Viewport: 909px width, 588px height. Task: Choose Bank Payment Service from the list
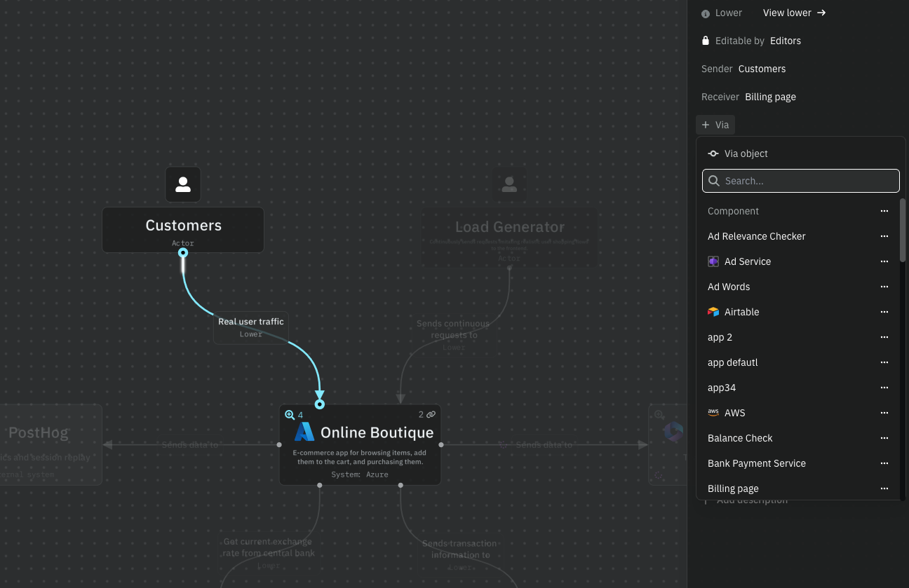coord(756,463)
